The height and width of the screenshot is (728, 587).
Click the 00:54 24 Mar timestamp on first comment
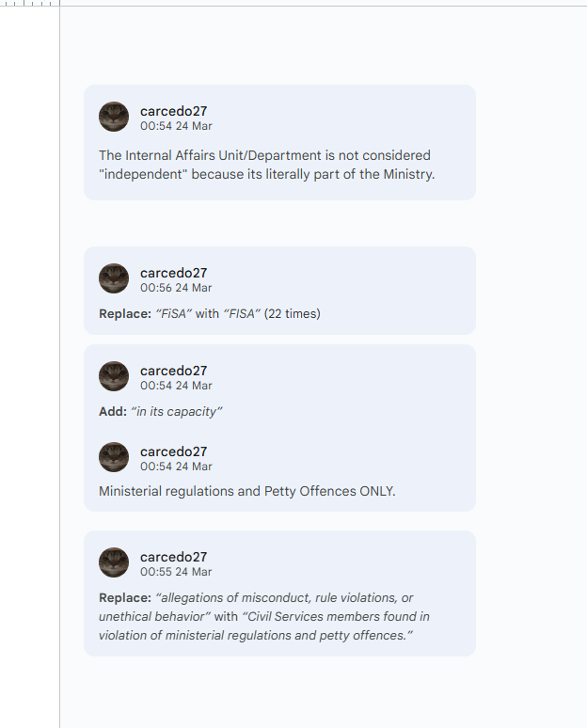pyautogui.click(x=176, y=126)
